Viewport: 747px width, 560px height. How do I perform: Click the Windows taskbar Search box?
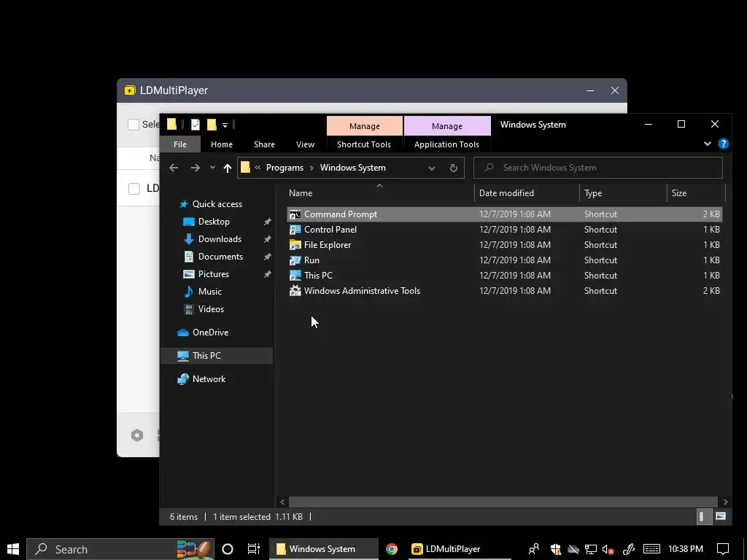pos(120,549)
